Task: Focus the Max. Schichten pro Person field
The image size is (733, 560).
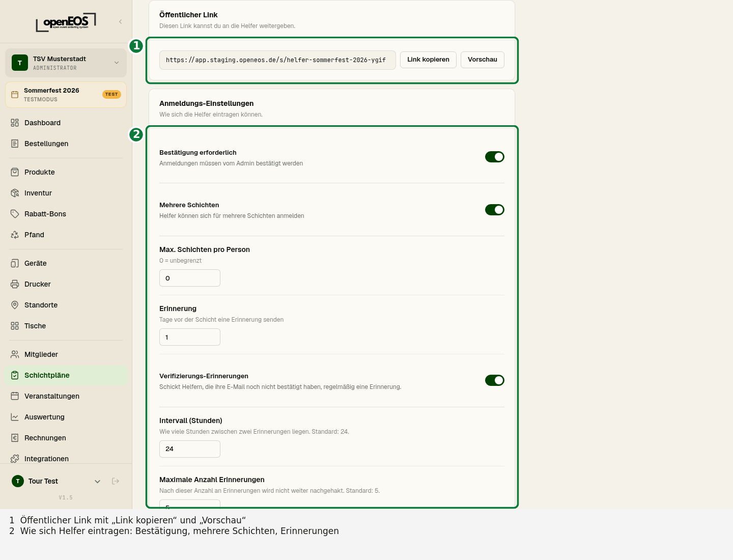Action: click(190, 278)
